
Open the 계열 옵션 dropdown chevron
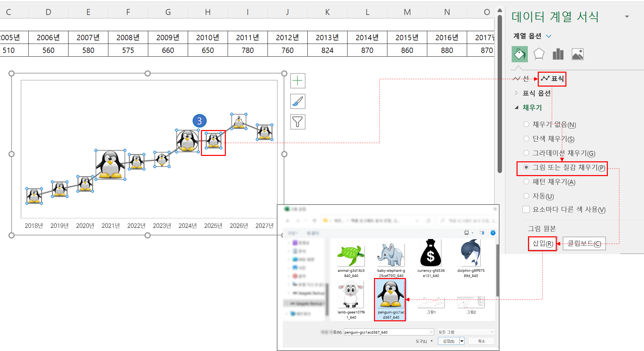[549, 36]
